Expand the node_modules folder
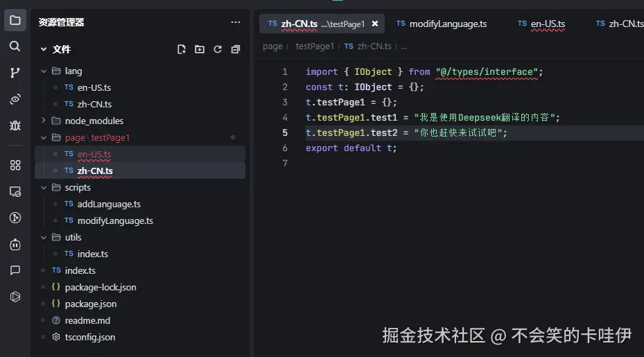 (44, 121)
